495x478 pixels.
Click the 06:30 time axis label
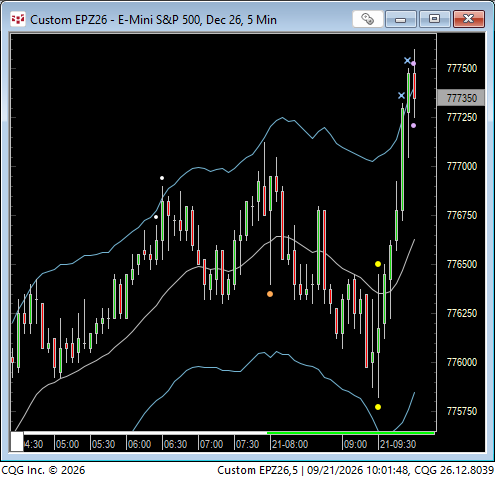click(x=175, y=444)
